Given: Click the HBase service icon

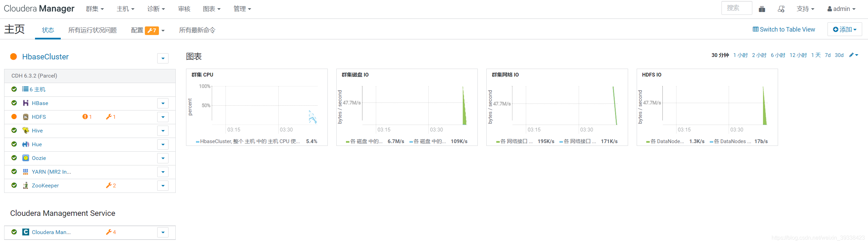Looking at the screenshot, I should (26, 103).
